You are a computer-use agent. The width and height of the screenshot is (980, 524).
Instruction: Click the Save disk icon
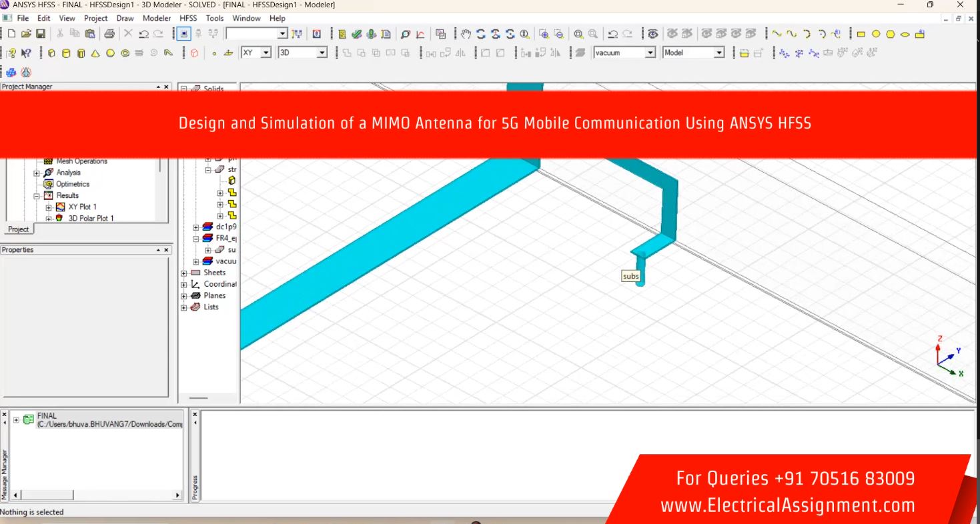[x=41, y=34]
